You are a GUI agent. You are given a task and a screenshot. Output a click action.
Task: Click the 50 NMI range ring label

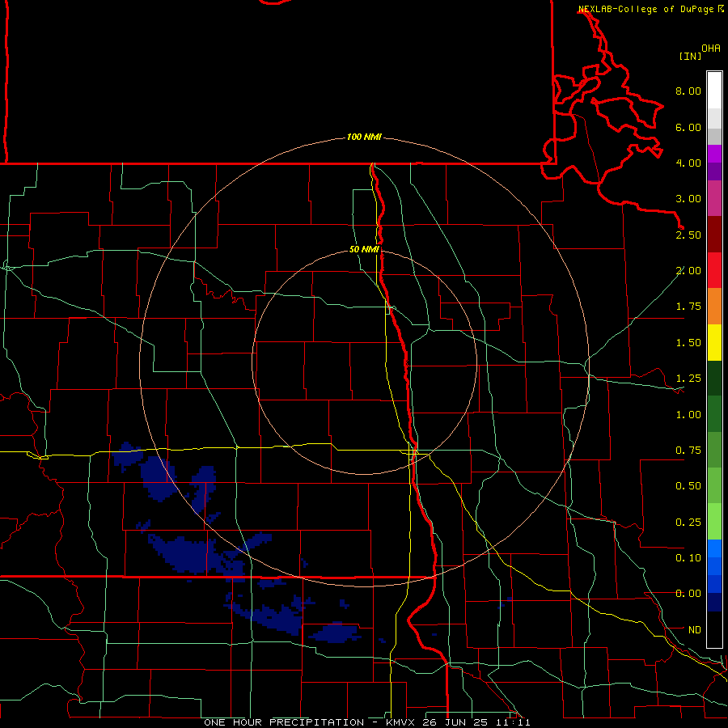tap(364, 249)
